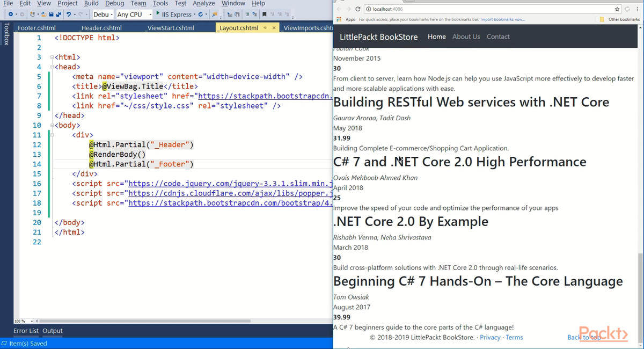
Task: Collapse the body element code block
Action: pos(52,125)
